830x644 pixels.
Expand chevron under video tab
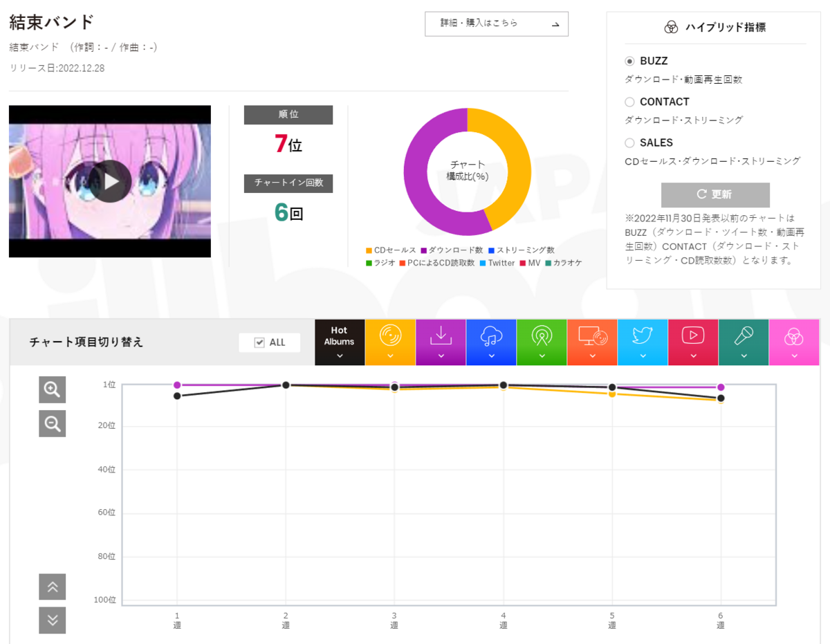(x=693, y=356)
